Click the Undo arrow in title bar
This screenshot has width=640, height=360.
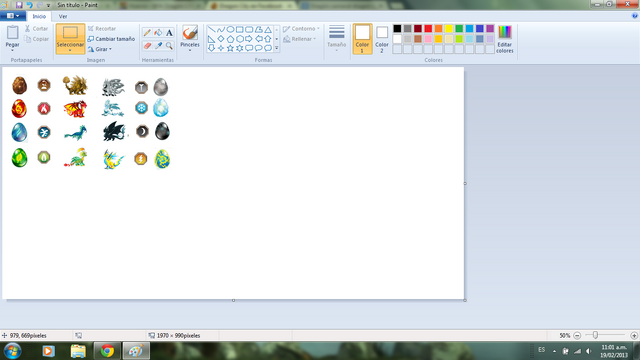point(29,5)
